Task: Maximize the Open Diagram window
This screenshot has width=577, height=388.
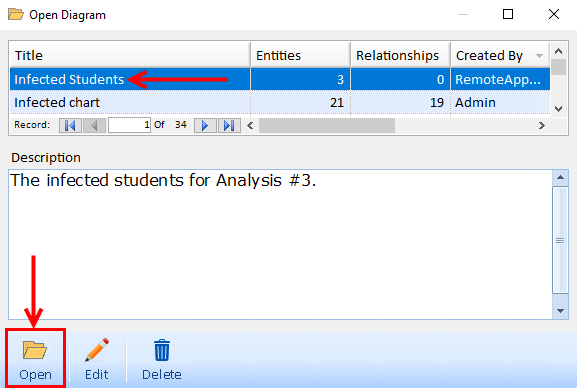Action: 508,14
